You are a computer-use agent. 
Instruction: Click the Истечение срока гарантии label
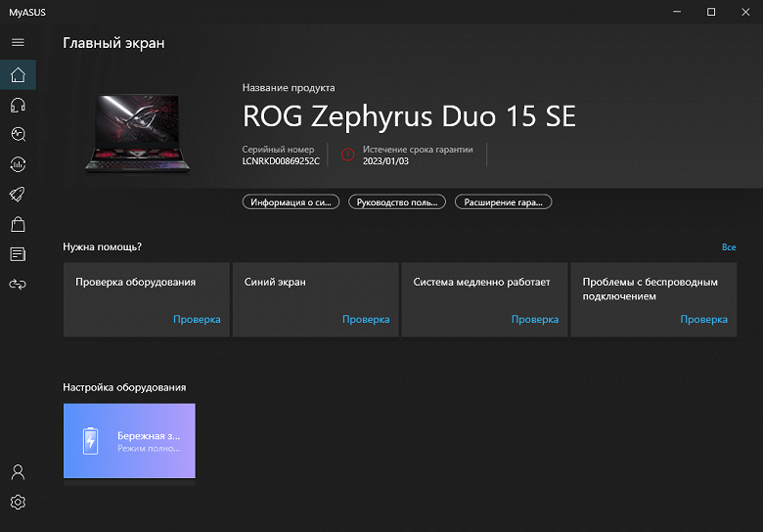click(418, 150)
